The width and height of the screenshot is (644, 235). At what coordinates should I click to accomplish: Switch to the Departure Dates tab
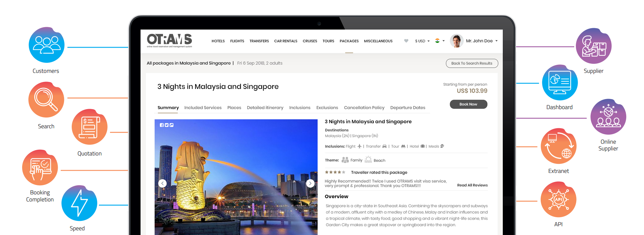click(x=408, y=108)
